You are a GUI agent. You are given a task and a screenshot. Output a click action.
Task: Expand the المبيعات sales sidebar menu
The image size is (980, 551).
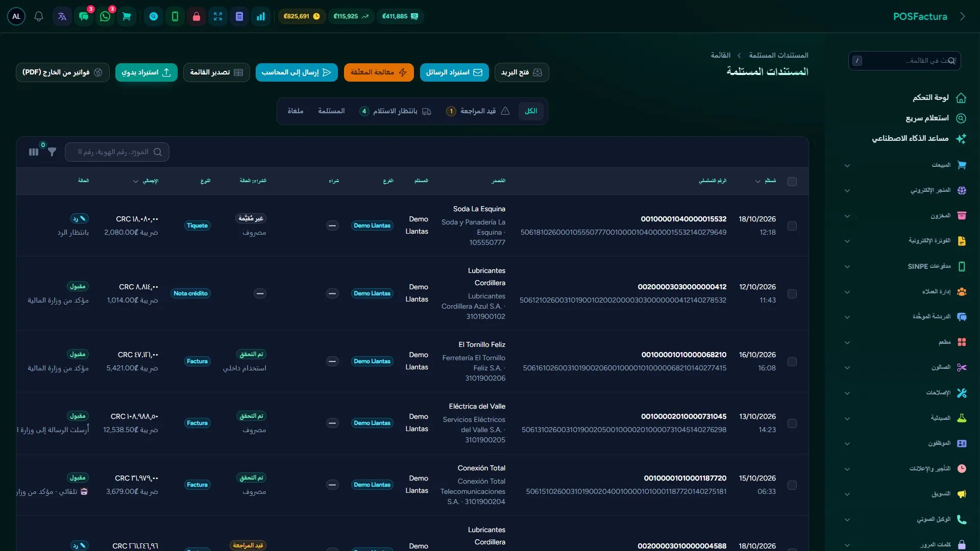pos(904,165)
